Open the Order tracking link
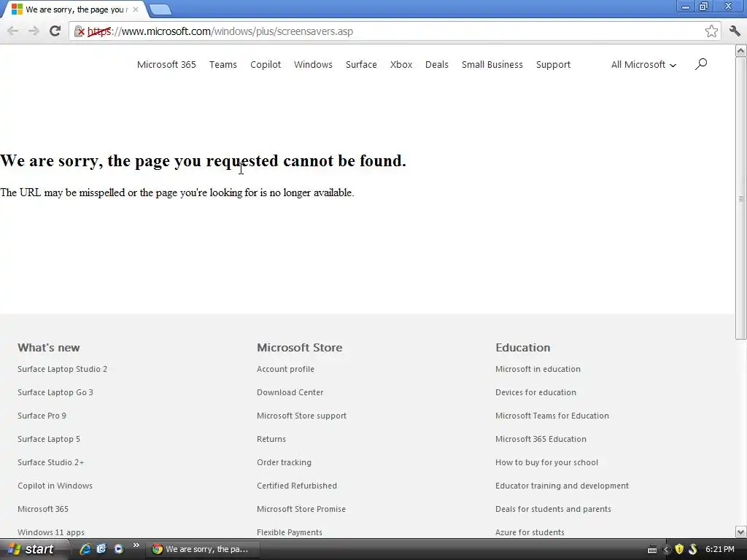The image size is (747, 560). (x=284, y=462)
